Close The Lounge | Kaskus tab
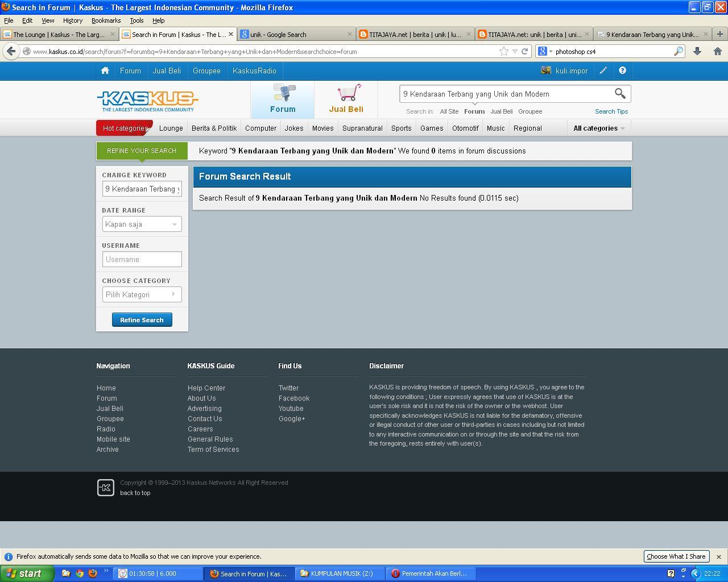Screen dimensions: 728x582 tap(112, 34)
